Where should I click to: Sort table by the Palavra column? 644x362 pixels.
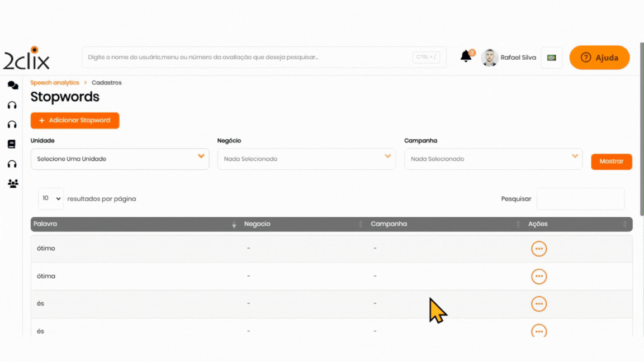tap(134, 224)
